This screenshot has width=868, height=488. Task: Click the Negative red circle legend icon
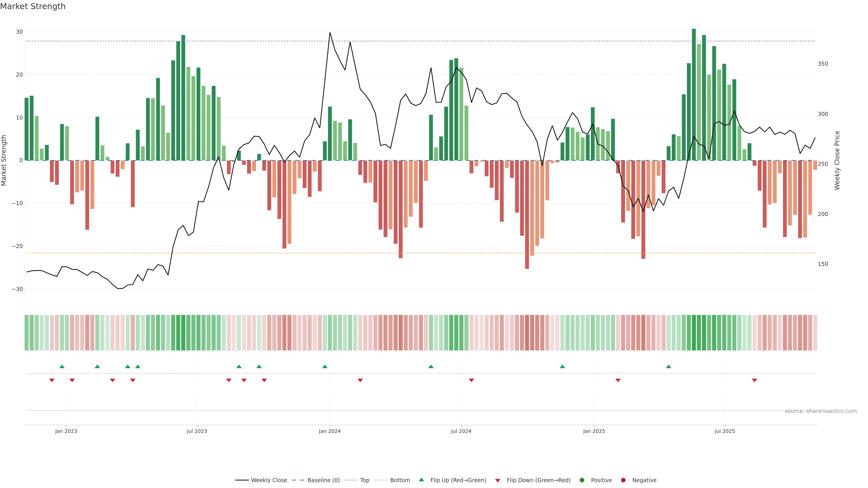click(x=623, y=480)
